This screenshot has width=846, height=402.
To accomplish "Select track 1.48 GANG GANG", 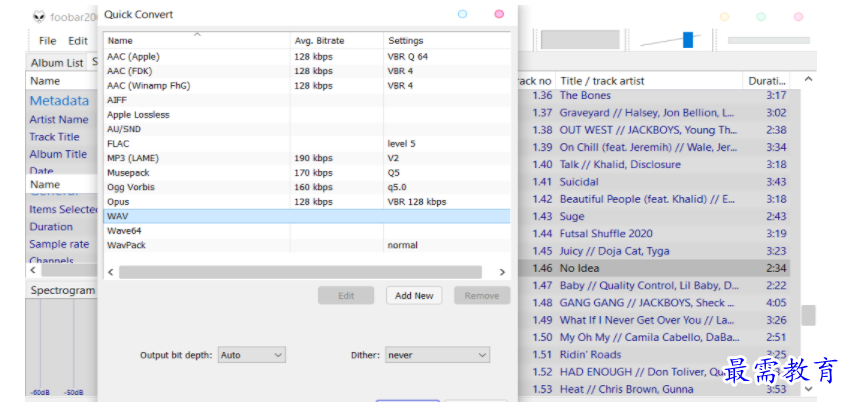I will 653,303.
